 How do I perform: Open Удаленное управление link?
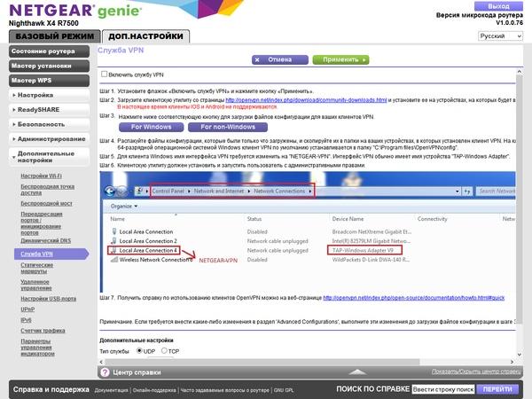pyautogui.click(x=36, y=285)
